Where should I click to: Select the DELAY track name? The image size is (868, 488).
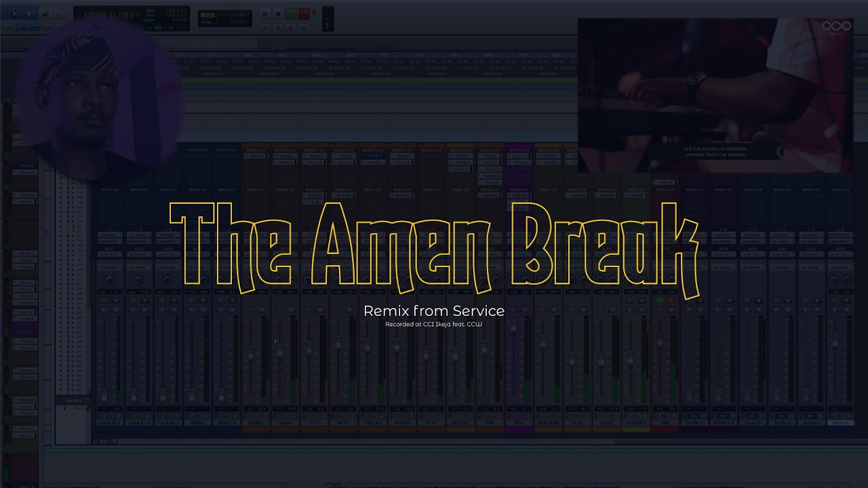click(x=606, y=423)
